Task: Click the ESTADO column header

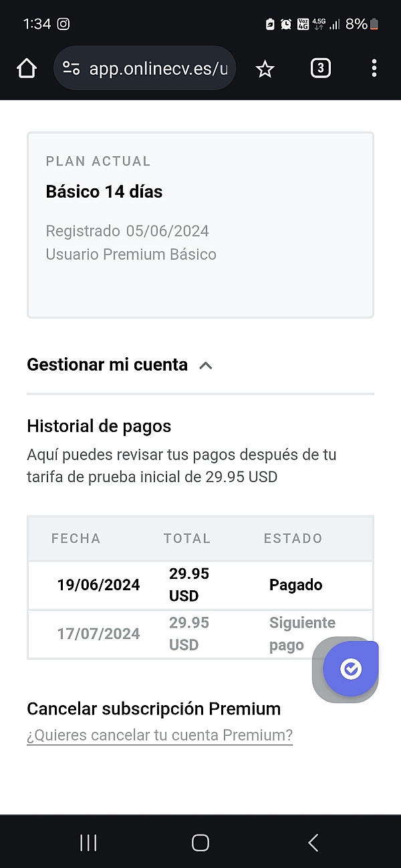Action: click(x=293, y=539)
